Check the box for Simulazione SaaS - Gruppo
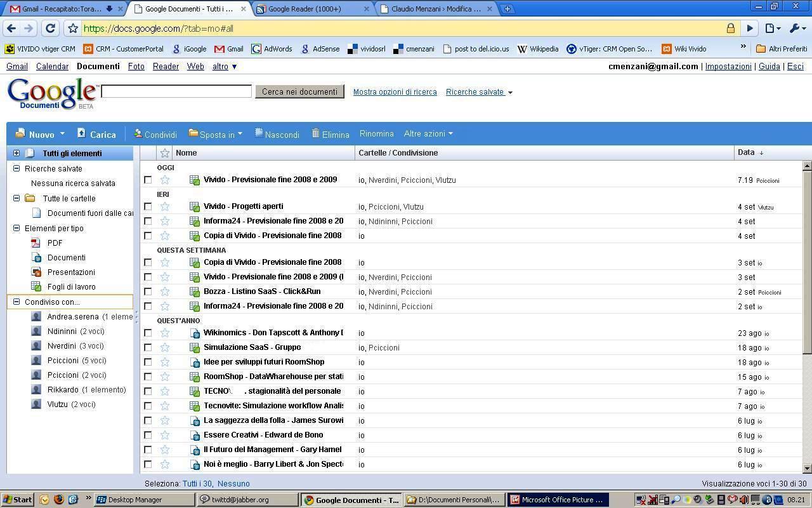812x508 pixels. (x=148, y=347)
